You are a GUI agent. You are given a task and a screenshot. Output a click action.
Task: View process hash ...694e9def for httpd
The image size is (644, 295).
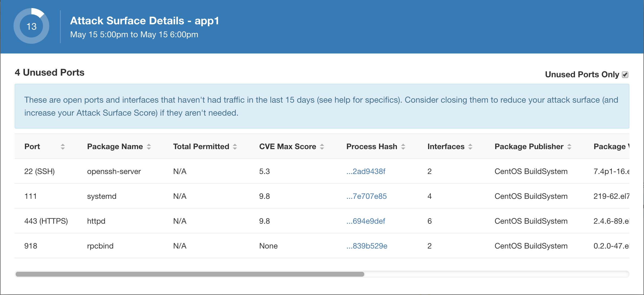pos(366,221)
